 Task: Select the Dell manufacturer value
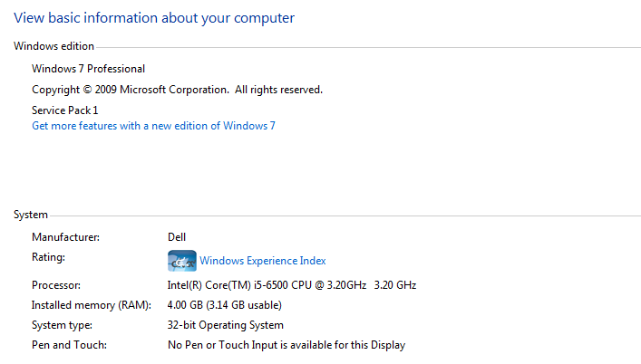click(177, 237)
